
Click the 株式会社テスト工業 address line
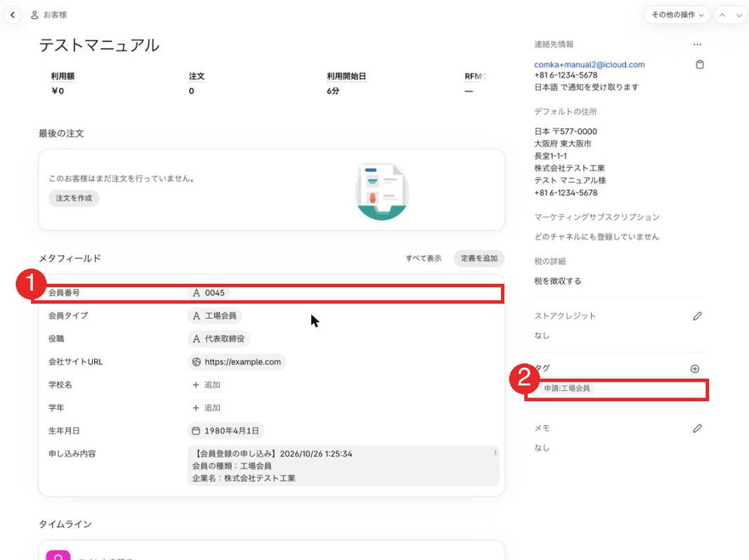coord(569,168)
